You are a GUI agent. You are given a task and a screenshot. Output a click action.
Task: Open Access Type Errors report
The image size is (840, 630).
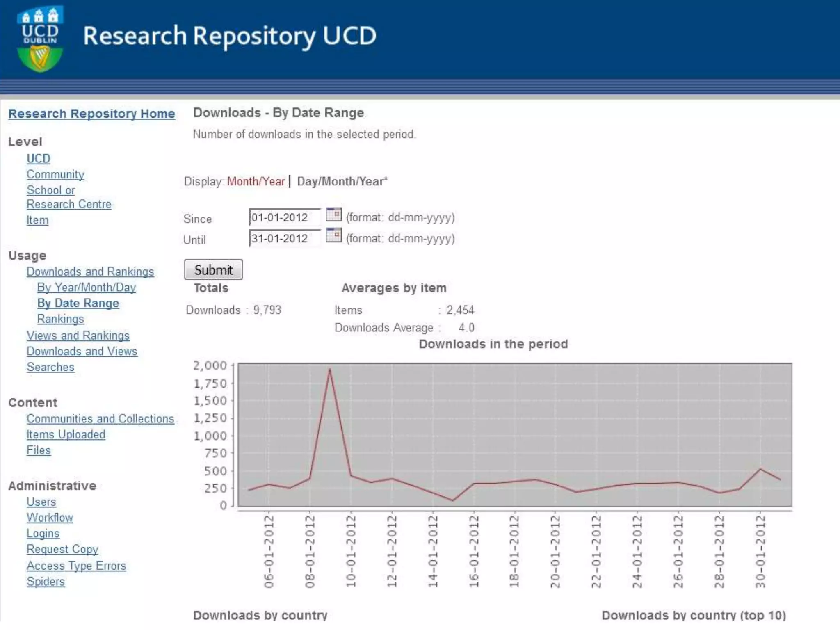coord(76,566)
